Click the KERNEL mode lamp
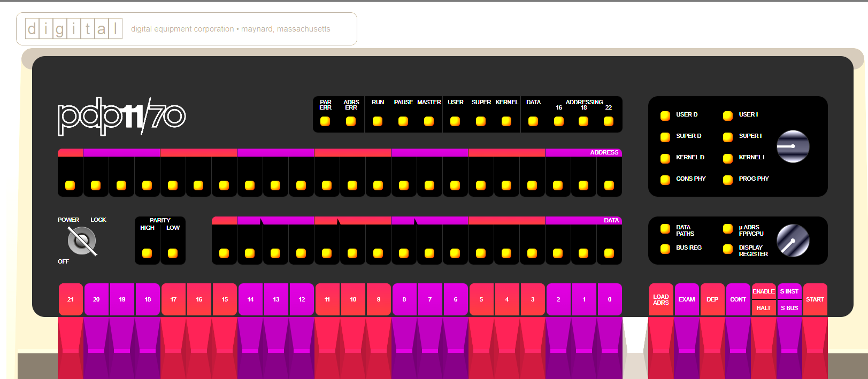This screenshot has height=379, width=868. click(506, 121)
